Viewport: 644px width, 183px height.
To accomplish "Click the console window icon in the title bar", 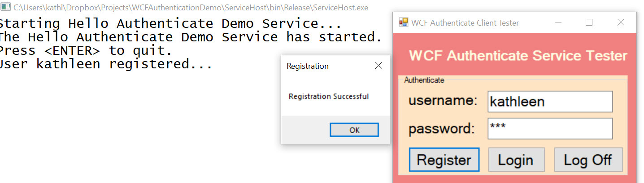I will point(6,7).
